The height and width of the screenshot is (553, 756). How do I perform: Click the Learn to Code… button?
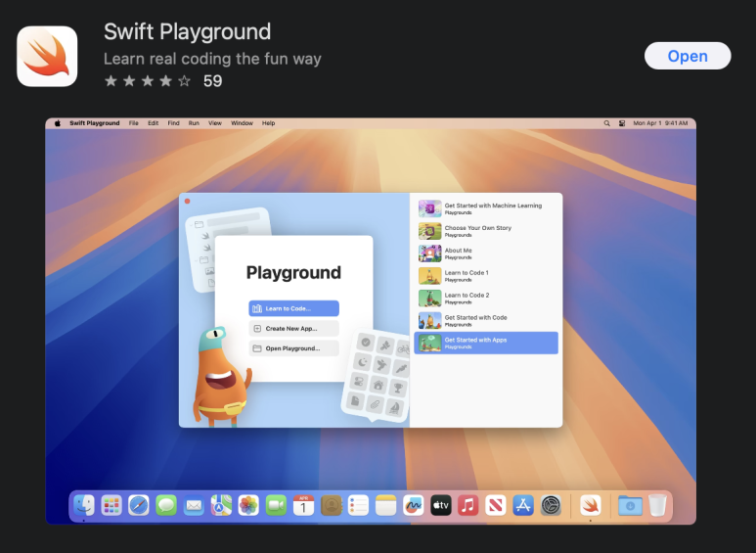pyautogui.click(x=293, y=308)
